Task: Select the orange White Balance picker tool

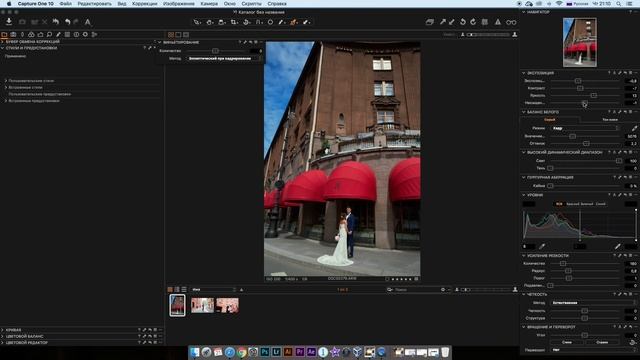Action: coord(293,22)
